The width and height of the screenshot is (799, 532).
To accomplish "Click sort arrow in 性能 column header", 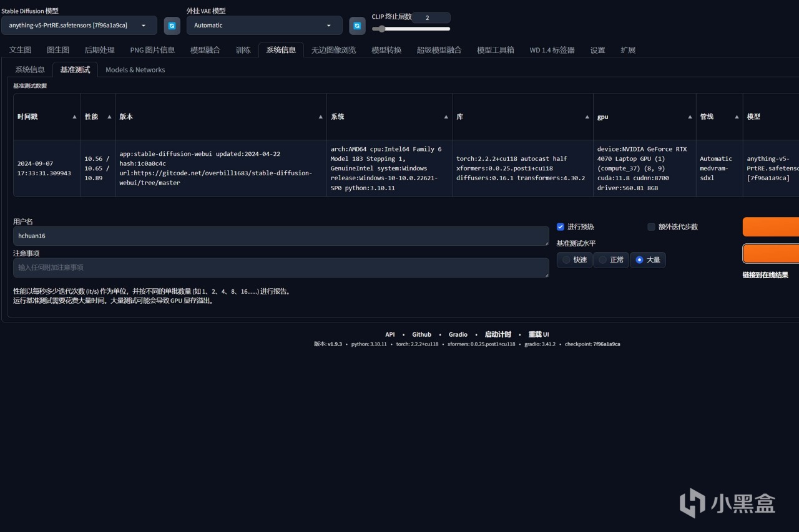I will (x=109, y=117).
